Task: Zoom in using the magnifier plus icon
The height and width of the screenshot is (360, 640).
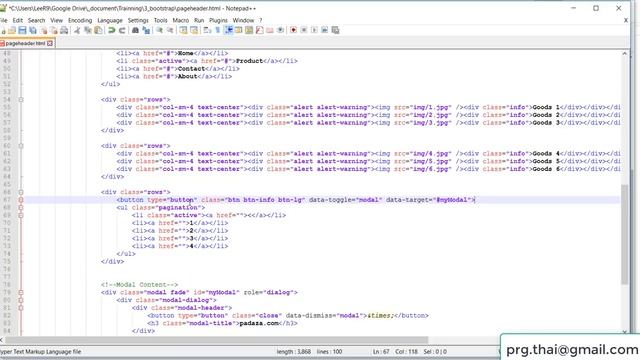Action: pos(159,30)
